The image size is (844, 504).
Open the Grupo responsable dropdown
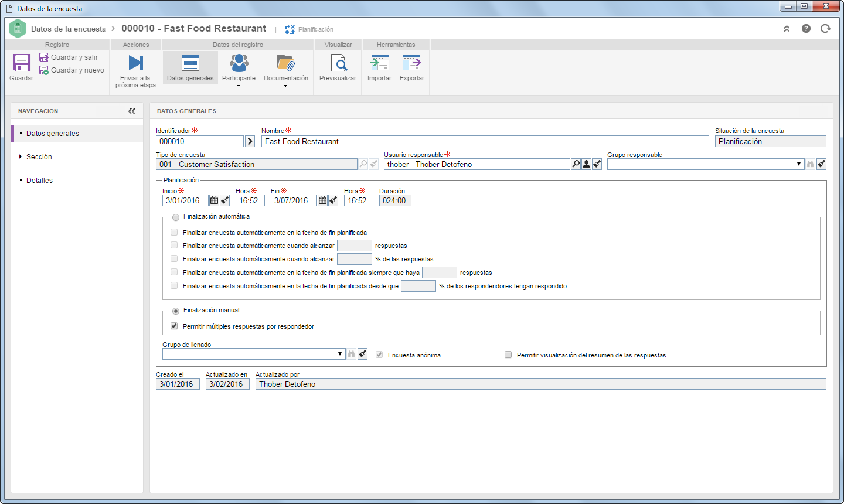[x=799, y=164]
